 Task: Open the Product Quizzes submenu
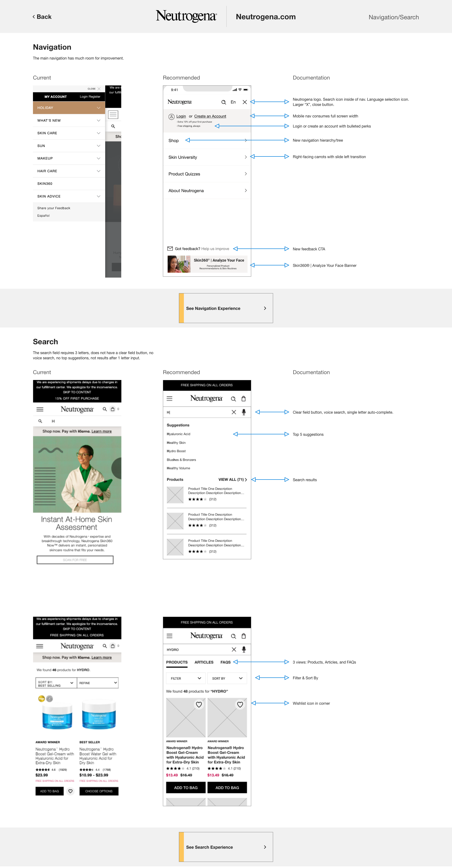(x=207, y=174)
